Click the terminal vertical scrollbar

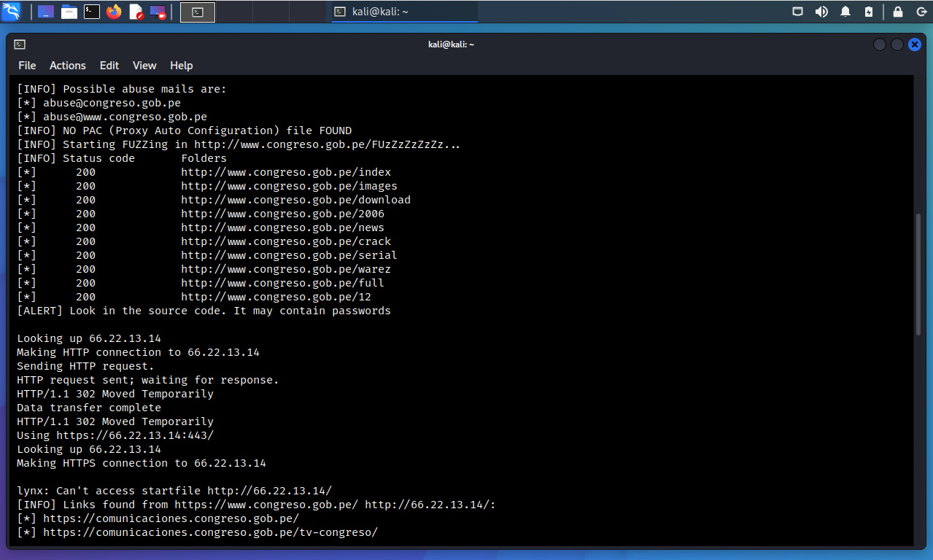point(918,273)
